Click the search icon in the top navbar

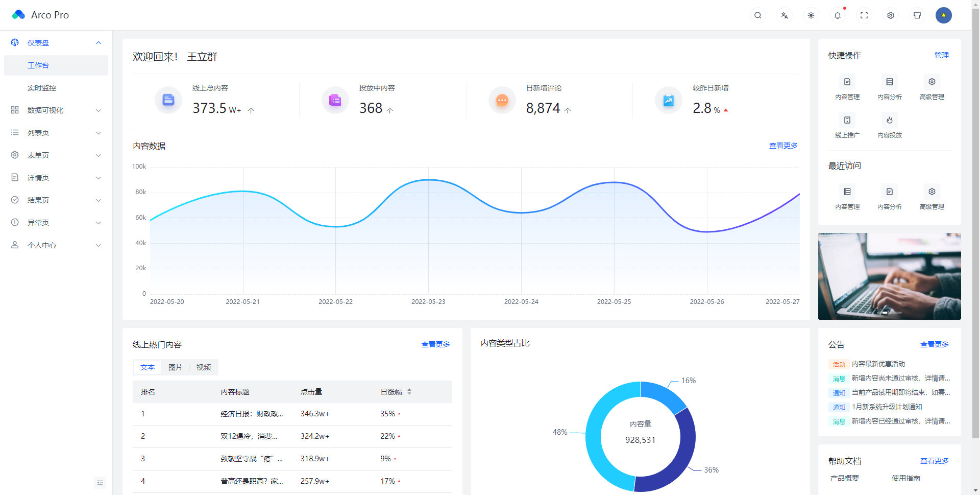coord(758,15)
